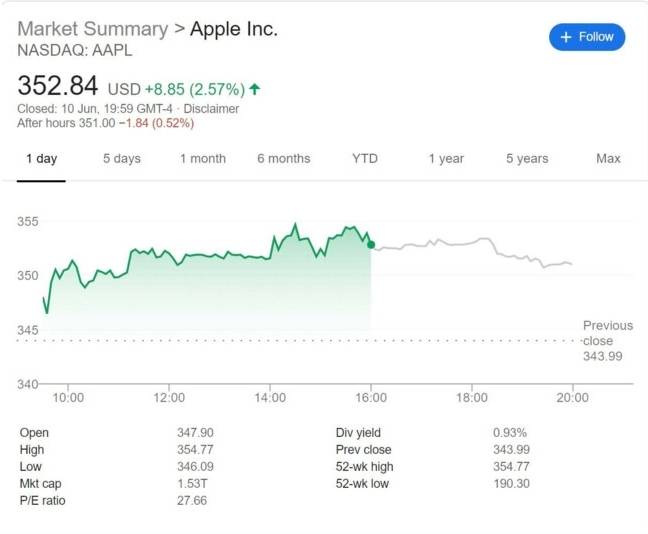
Task: Switch to the 5 days tab
Action: [122, 158]
